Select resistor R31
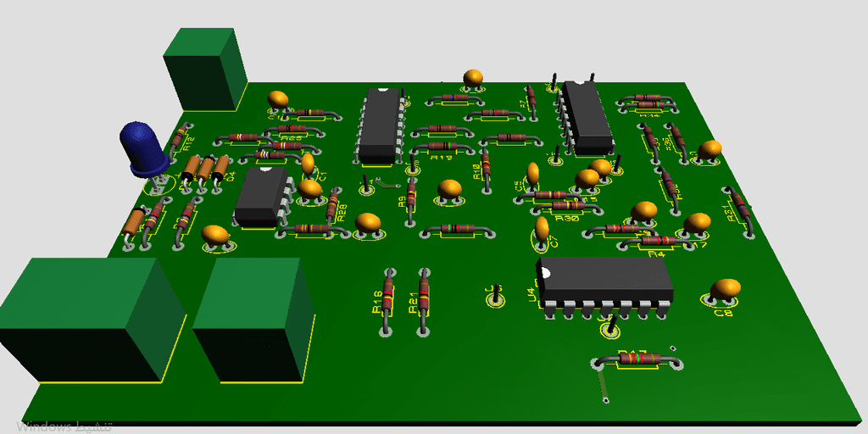This screenshot has height=434, width=868. [x=740, y=209]
